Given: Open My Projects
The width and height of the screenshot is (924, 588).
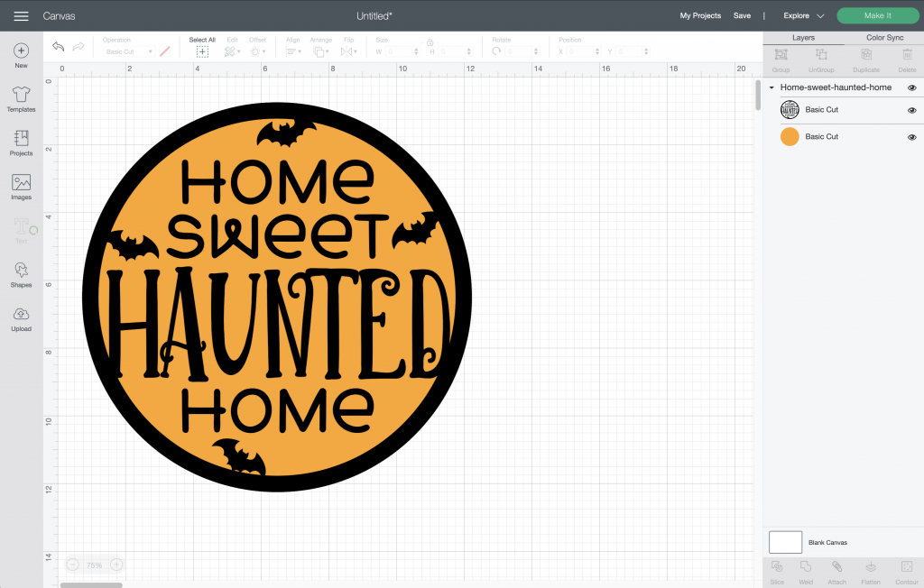Looking at the screenshot, I should (700, 16).
